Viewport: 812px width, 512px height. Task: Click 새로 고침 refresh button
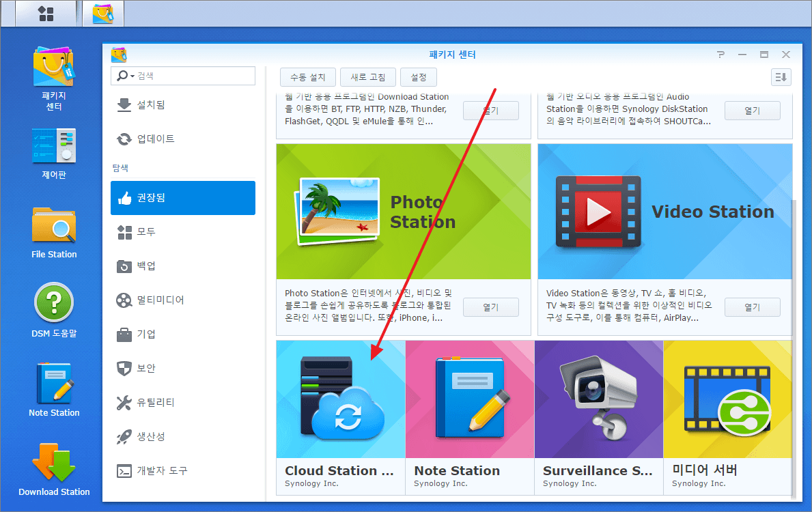point(367,77)
